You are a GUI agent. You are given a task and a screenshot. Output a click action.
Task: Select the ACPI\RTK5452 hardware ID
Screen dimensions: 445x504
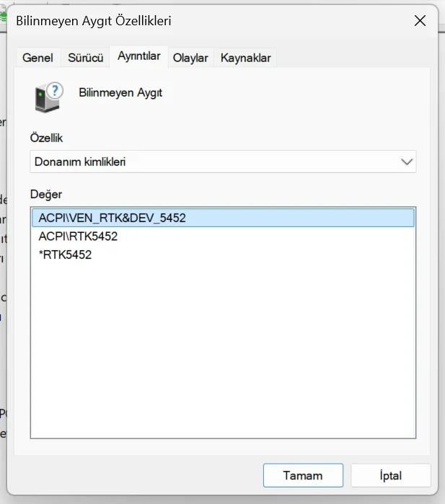pyautogui.click(x=78, y=236)
